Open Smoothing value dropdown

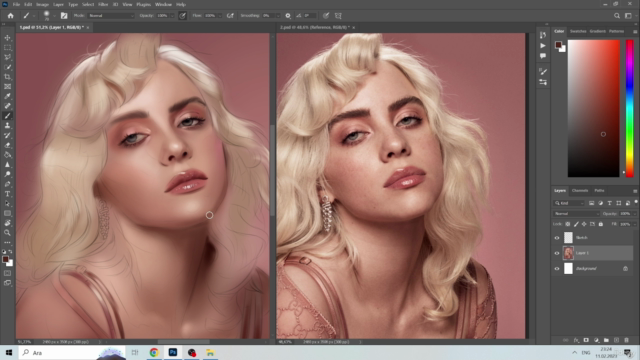pyautogui.click(x=278, y=16)
